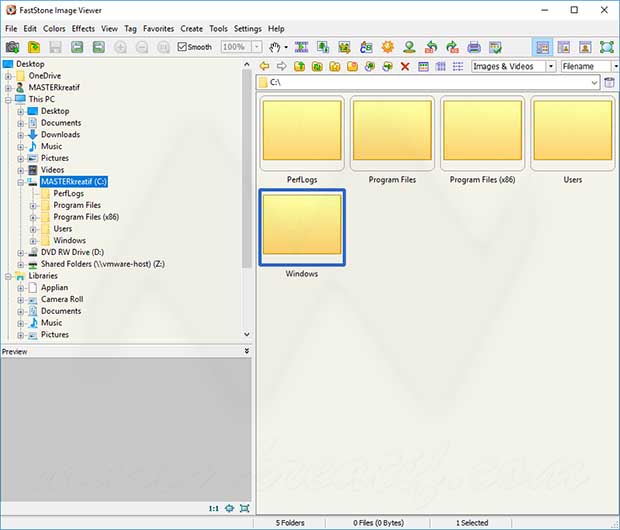Select Program Files (x86) in folder tree
Image resolution: width=620 pixels, height=530 pixels.
(x=86, y=217)
